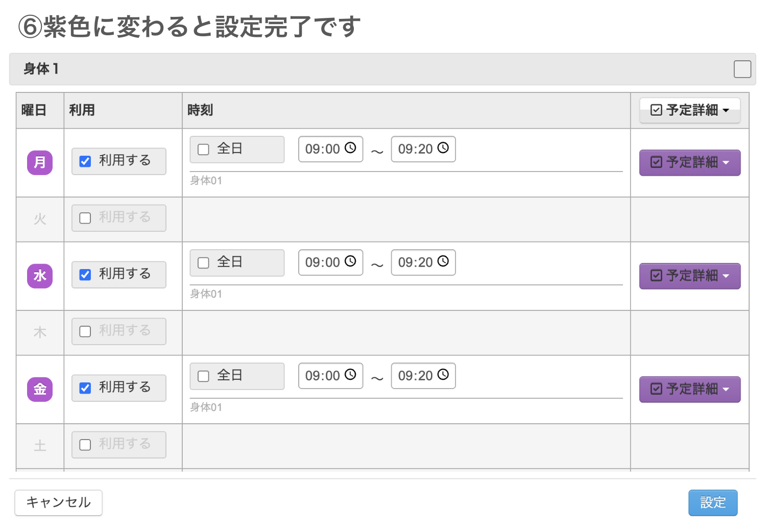This screenshot has width=768, height=532.
Task: Select the purple 月 day badge
Action: coord(39,162)
